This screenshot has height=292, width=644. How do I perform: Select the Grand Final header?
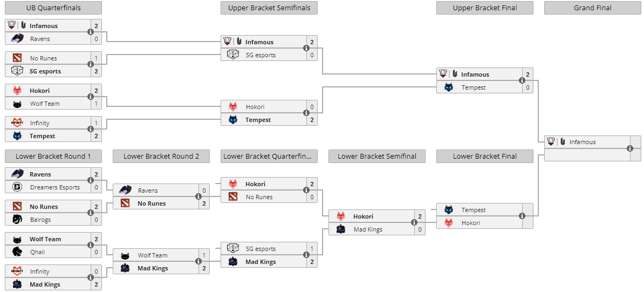coord(593,8)
